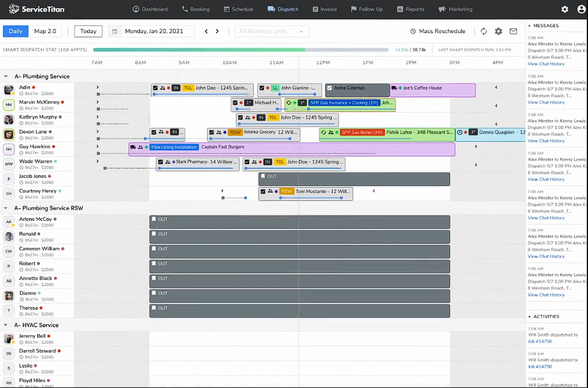
Task: Open the Follow Up menu
Action: tap(367, 9)
